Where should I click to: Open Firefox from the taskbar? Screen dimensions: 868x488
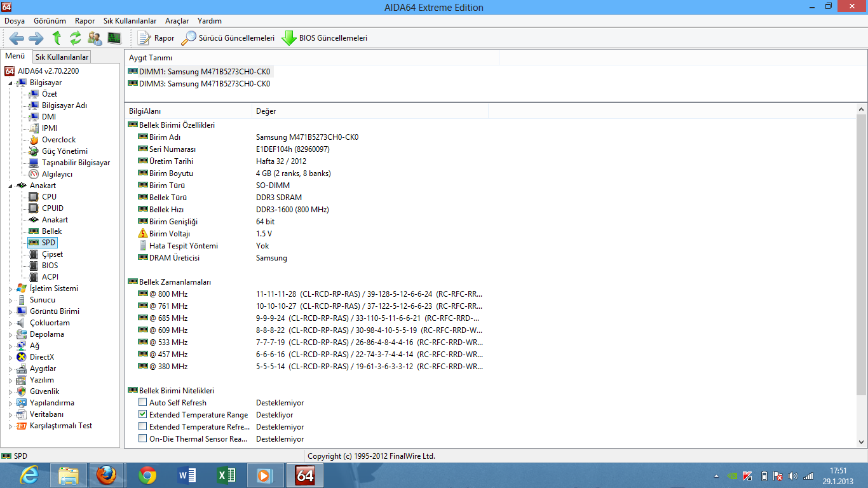(x=107, y=475)
